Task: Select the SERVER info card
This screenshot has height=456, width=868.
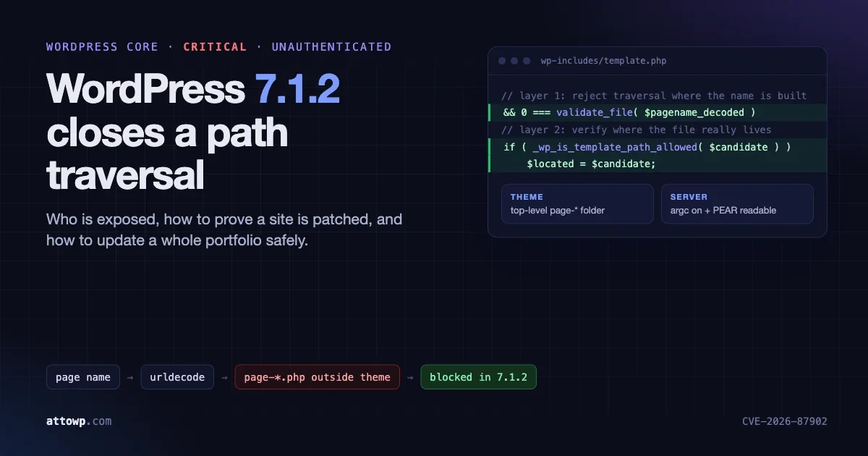Action: [x=737, y=204]
